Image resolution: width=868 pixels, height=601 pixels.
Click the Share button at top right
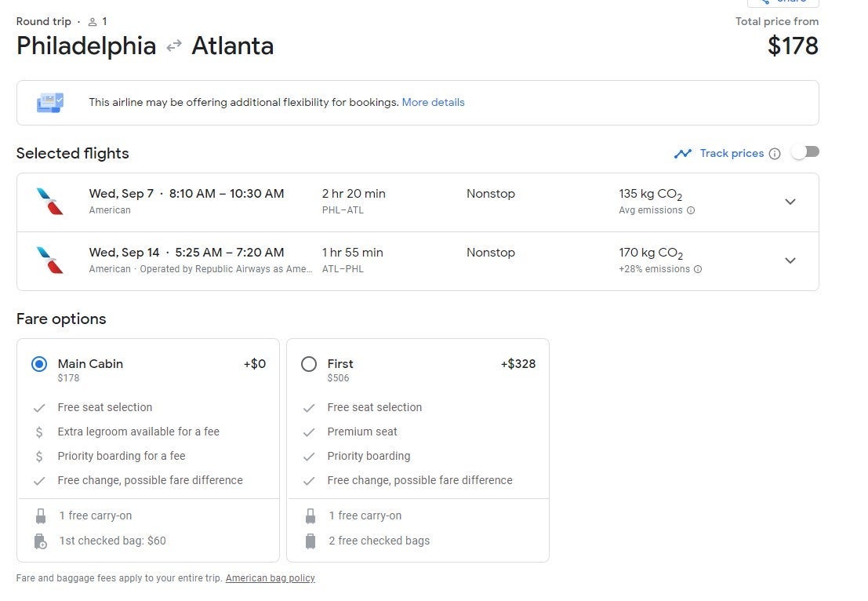(783, 2)
